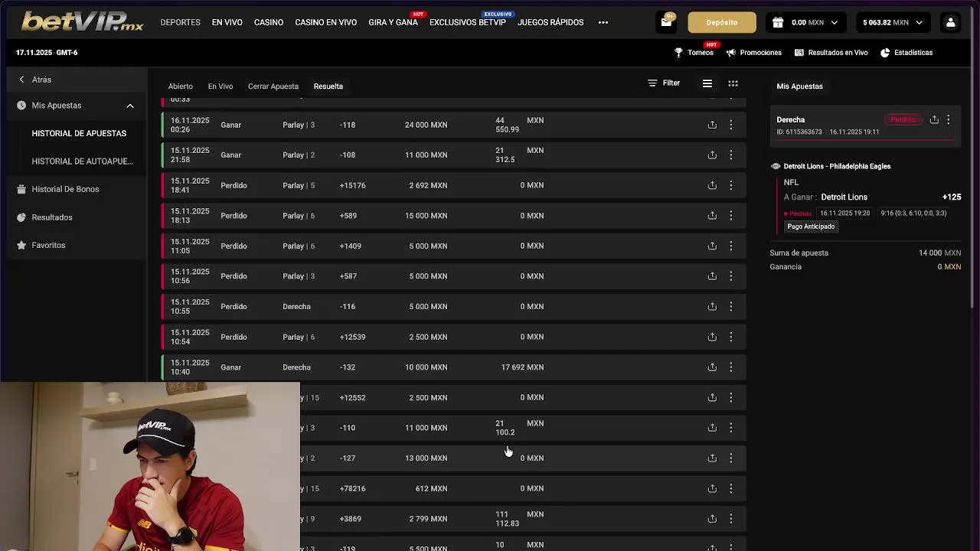Open Promociones link
Screen dimensions: 980x551
click(754, 53)
